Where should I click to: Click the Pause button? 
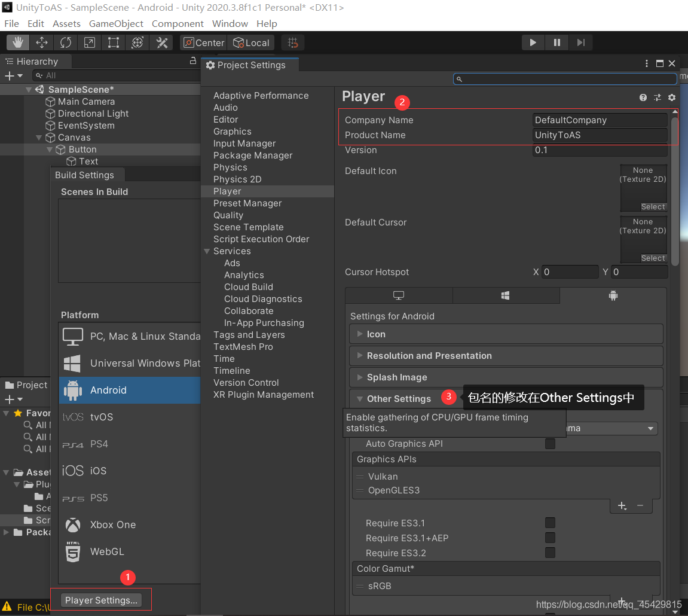click(x=556, y=42)
